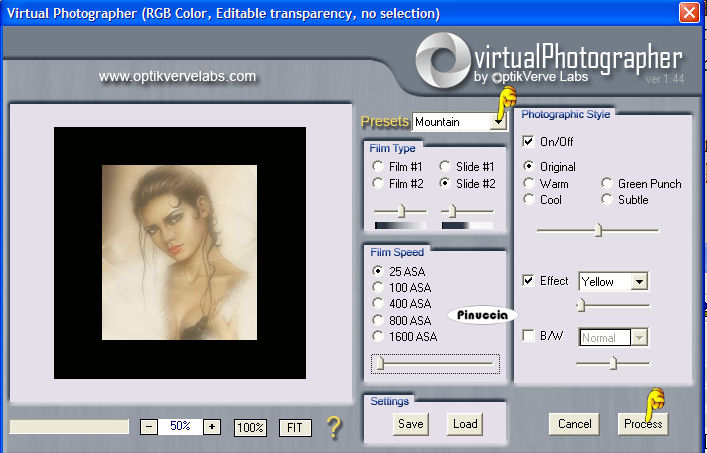Click the Slide gradient strip under Slide slider

[468, 225]
